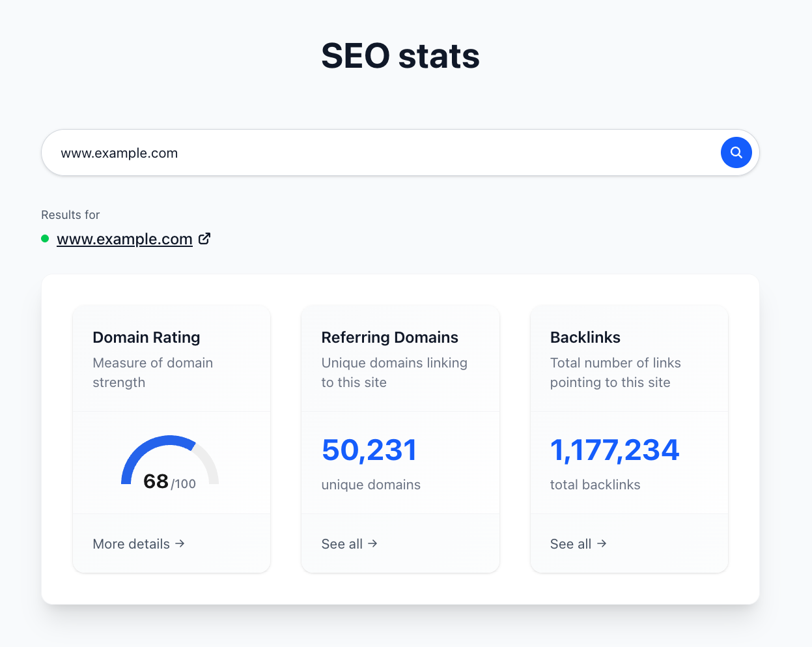Select the Domain Rating card title

[146, 337]
